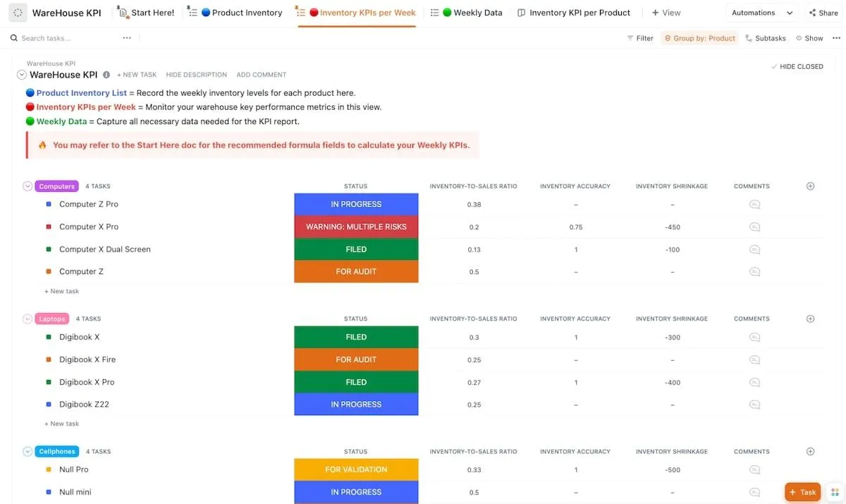Change the Group by: Product setting
846x504 pixels.
pos(699,38)
